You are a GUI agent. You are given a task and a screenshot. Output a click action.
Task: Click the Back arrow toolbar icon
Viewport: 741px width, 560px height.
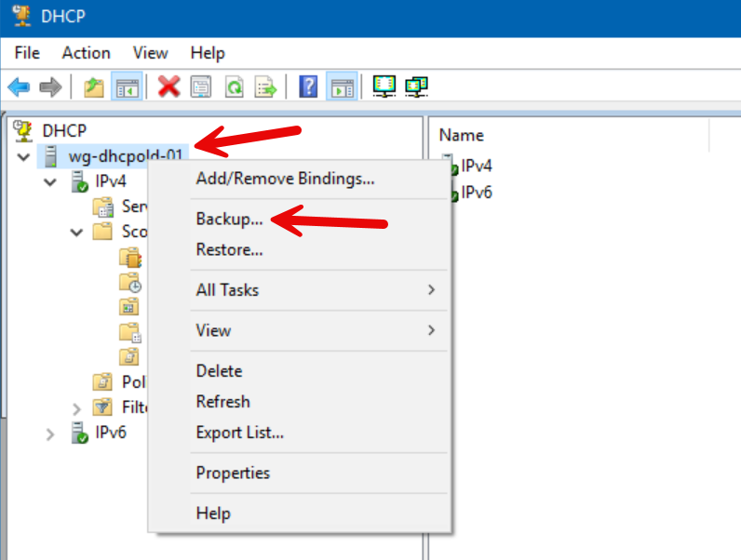click(19, 87)
